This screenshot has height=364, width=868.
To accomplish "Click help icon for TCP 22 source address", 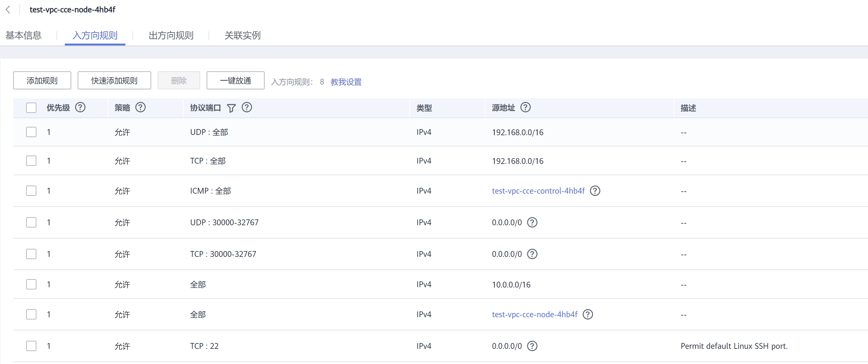I will tap(532, 346).
